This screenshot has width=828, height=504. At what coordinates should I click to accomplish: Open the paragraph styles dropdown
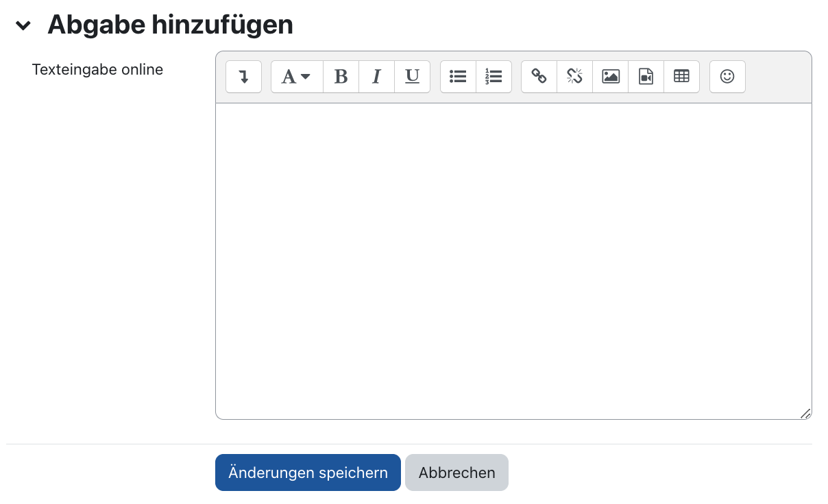(x=296, y=77)
